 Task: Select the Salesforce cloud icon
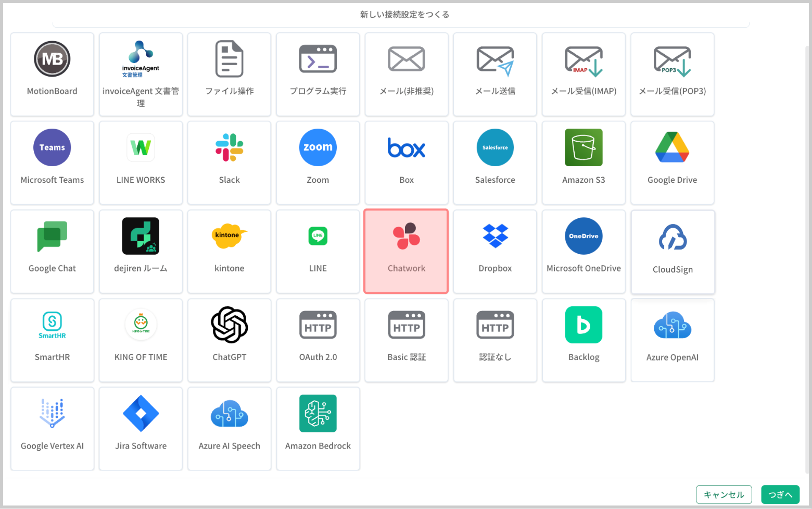pos(495,147)
